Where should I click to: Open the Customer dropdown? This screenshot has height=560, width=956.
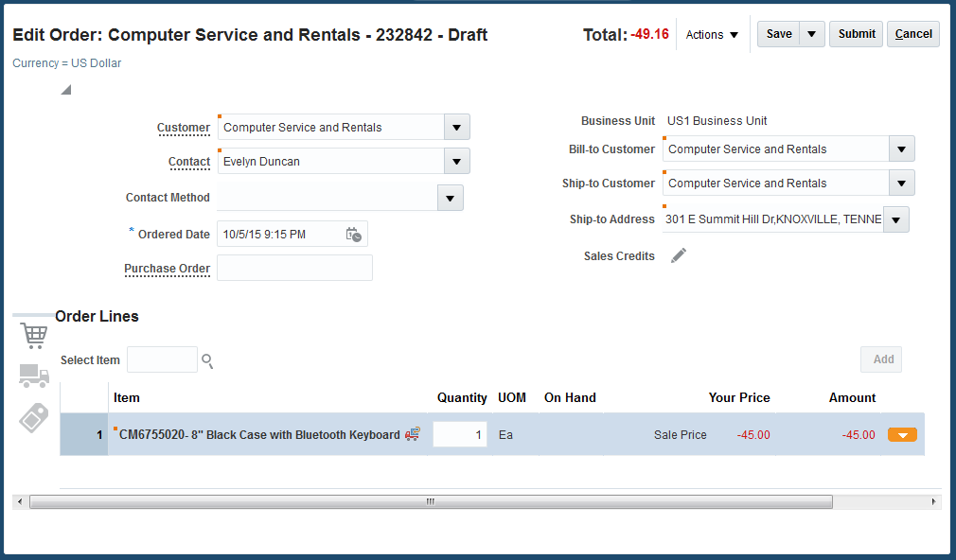coord(455,127)
